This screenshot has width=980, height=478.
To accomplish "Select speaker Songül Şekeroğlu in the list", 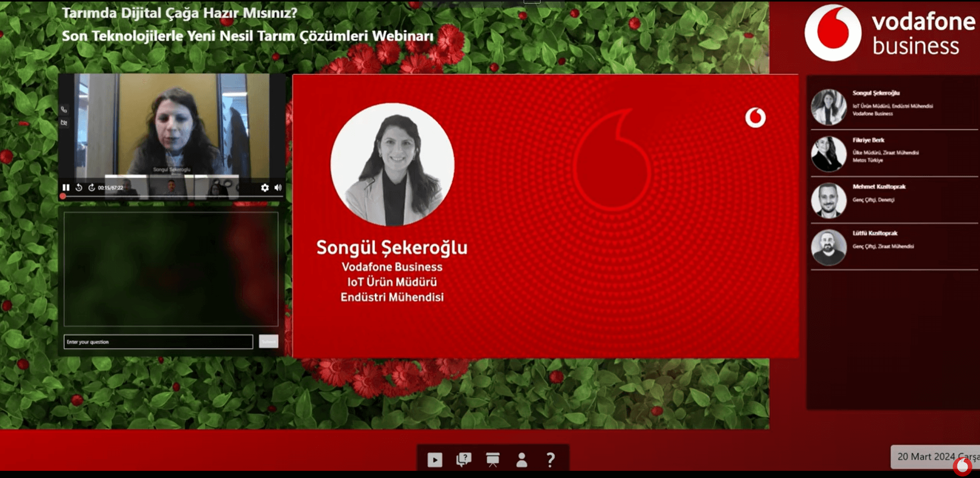I will 893,107.
